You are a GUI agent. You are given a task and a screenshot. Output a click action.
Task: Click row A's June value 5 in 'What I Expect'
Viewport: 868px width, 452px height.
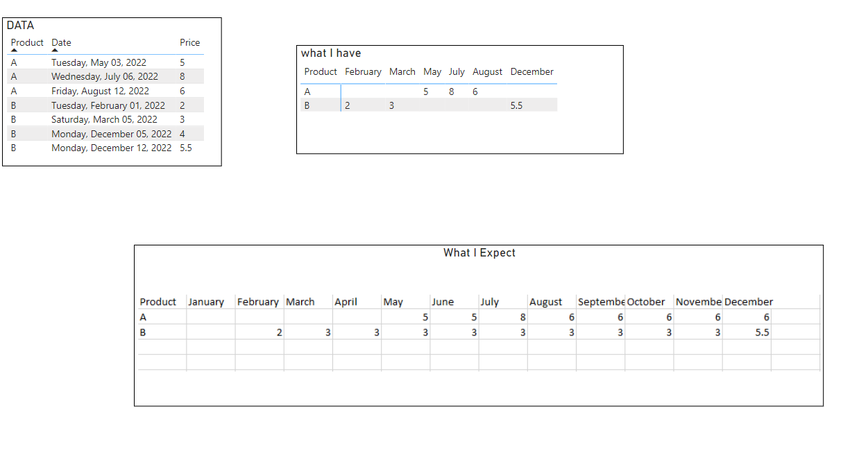click(x=474, y=317)
